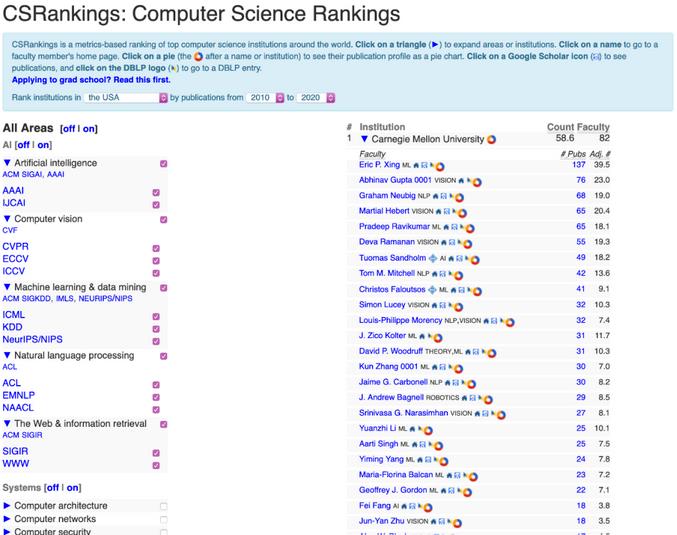This screenshot has height=535, width=677.
Task: Open Simon Lucey's Google Scholar icon
Action: 443,305
